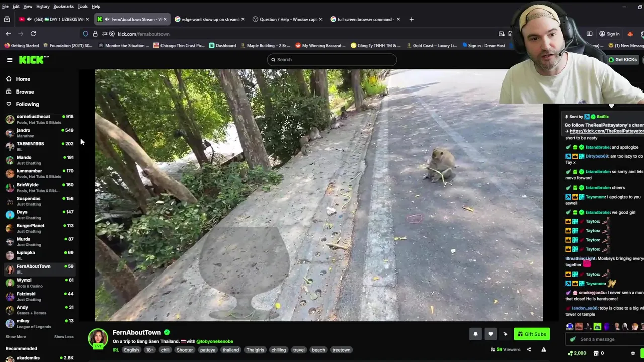This screenshot has width=644, height=362.
Task: Expand list with Show More
Action: [16, 337]
